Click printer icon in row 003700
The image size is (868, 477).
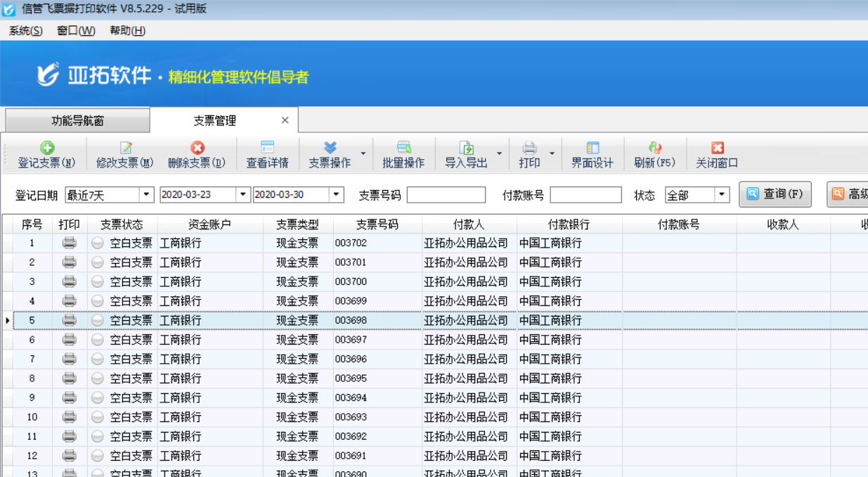point(70,281)
